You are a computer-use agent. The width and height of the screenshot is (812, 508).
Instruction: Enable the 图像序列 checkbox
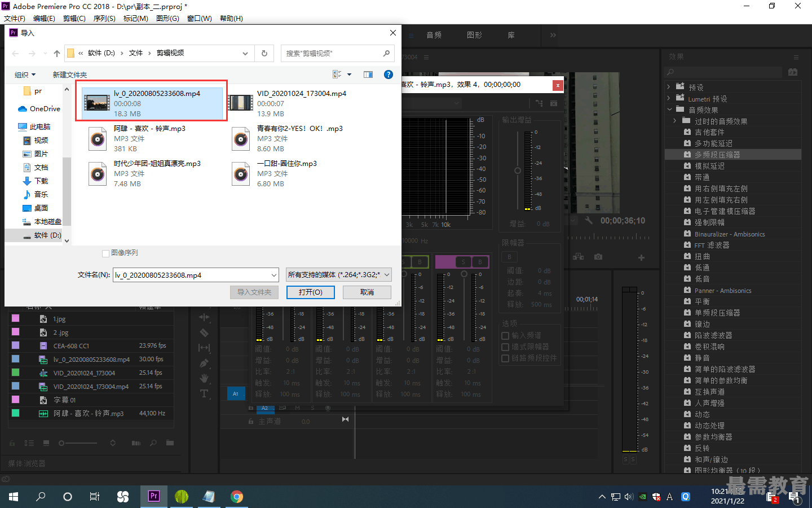105,253
